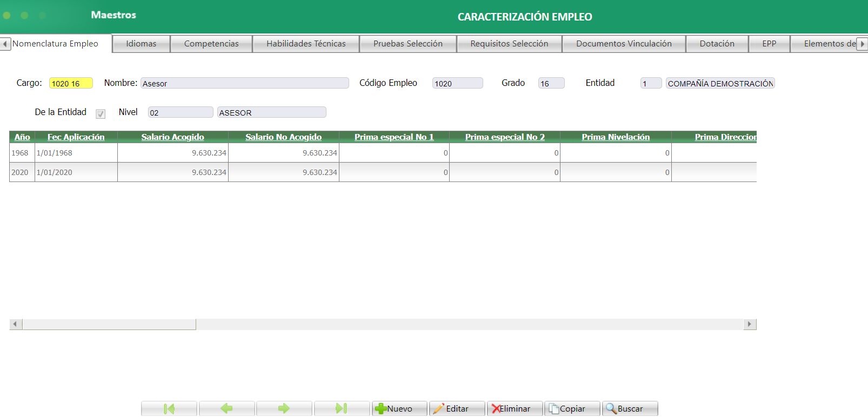Open the Habilidades Técnicas tab

point(306,44)
